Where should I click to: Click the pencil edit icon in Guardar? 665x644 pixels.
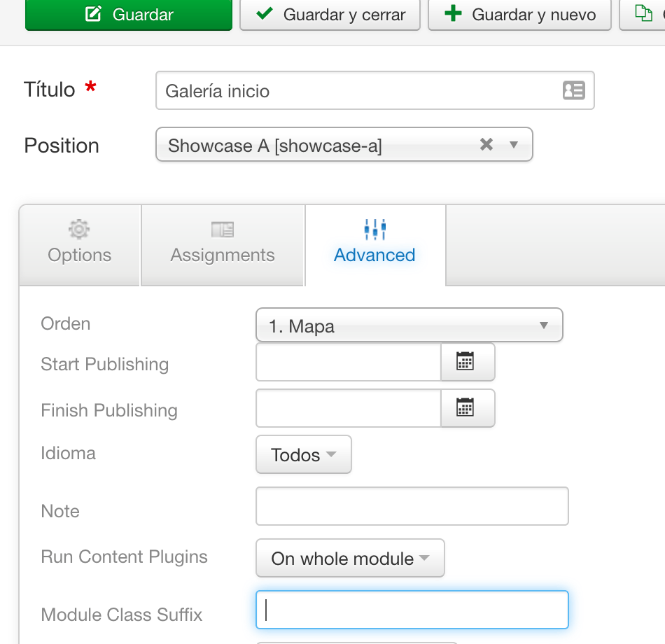[93, 13]
